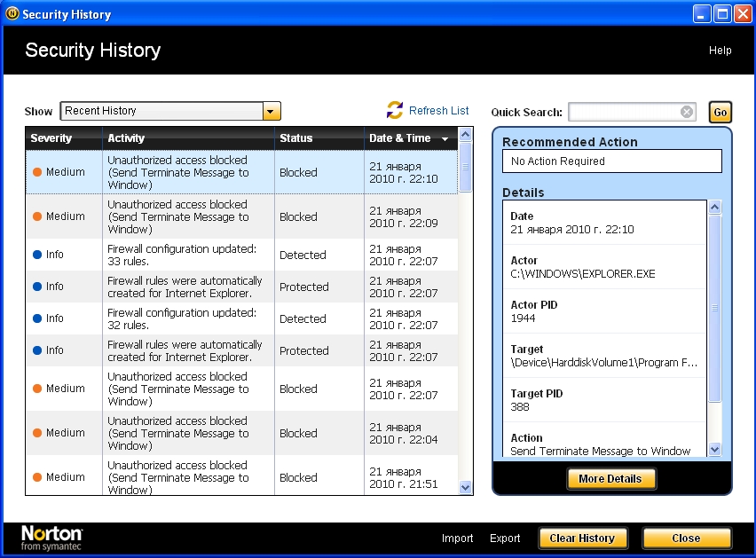Click the Clear History button
Image resolution: width=756 pixels, height=558 pixels.
tap(583, 538)
